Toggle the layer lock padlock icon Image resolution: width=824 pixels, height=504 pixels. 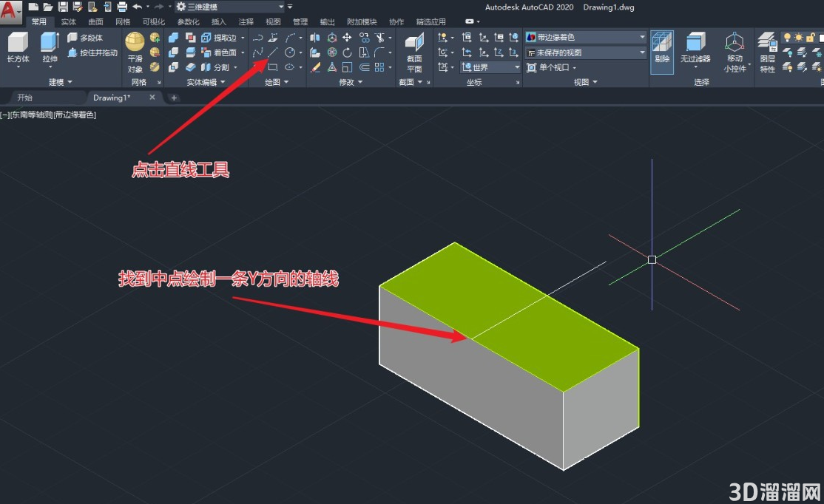click(x=811, y=37)
